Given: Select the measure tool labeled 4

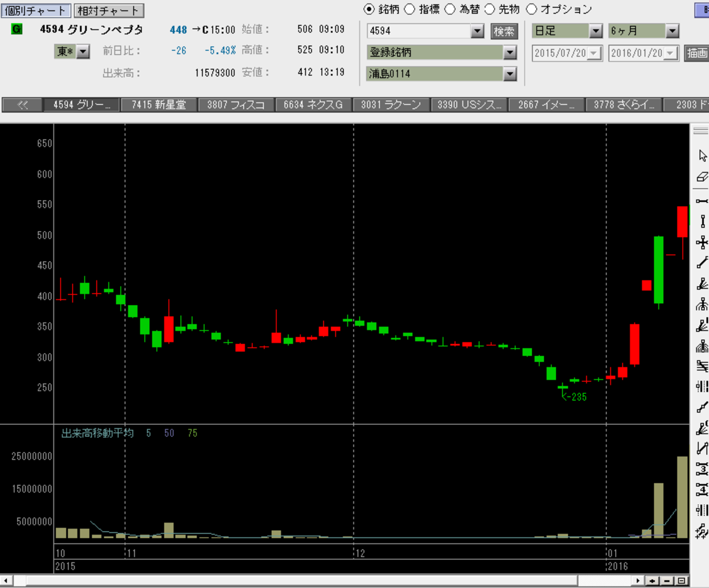Looking at the screenshot, I should tap(702, 490).
